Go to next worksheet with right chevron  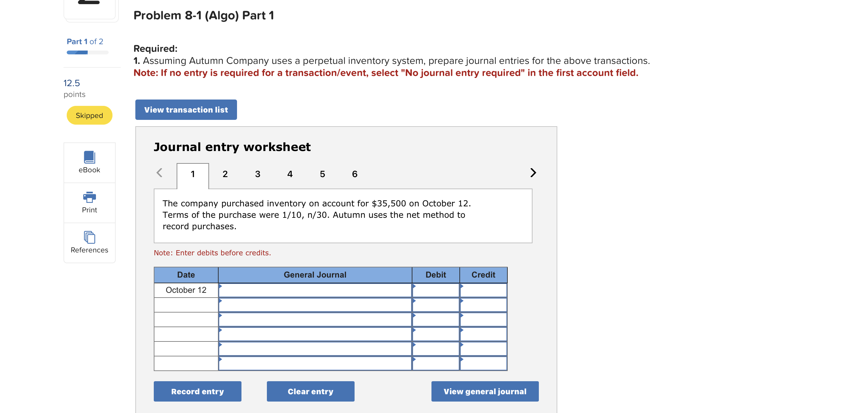(533, 173)
